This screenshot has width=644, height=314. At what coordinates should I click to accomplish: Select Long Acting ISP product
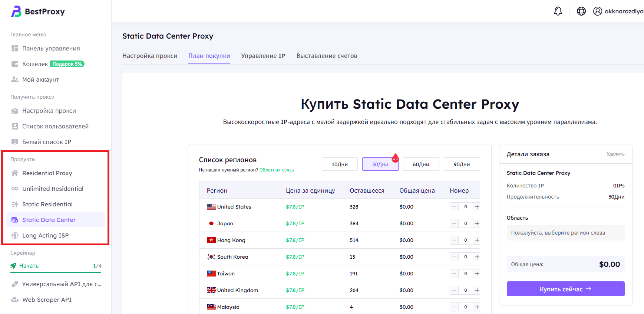pyautogui.click(x=45, y=235)
